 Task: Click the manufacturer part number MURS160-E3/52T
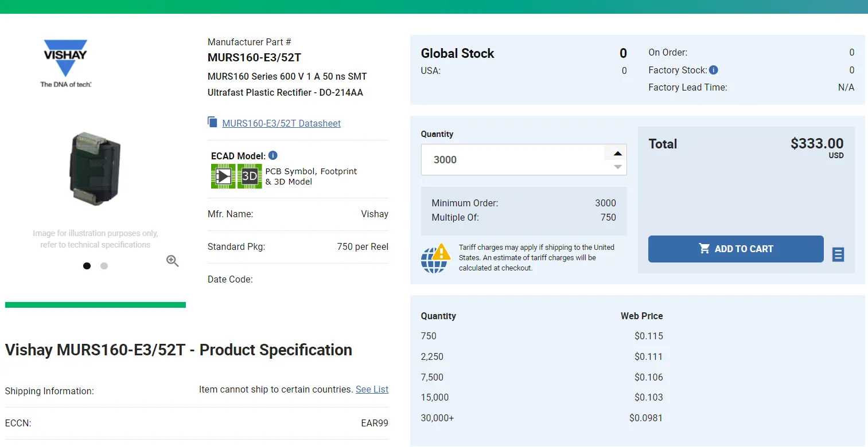[254, 58]
